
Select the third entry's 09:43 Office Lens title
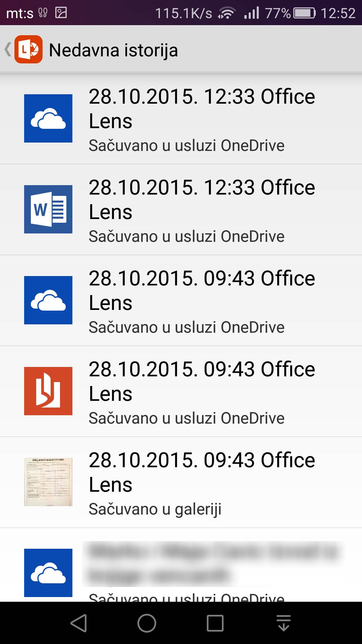pos(202,290)
